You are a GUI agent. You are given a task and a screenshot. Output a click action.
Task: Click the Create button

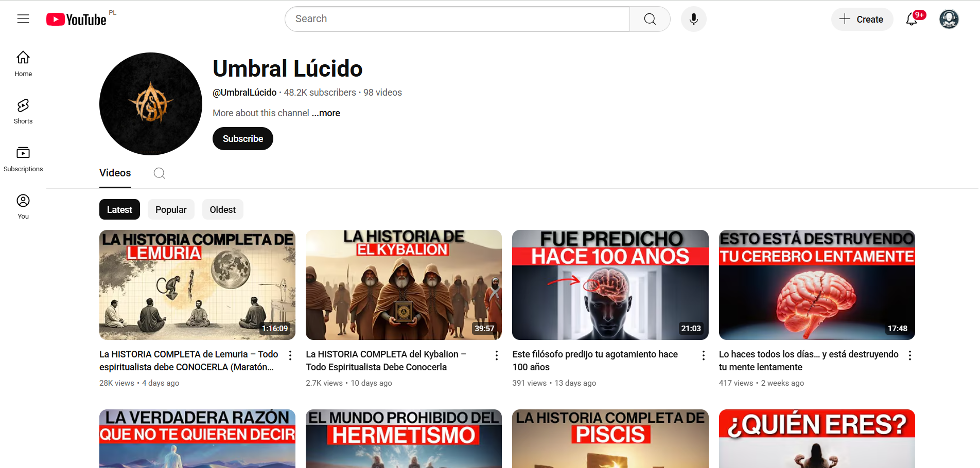(862, 19)
